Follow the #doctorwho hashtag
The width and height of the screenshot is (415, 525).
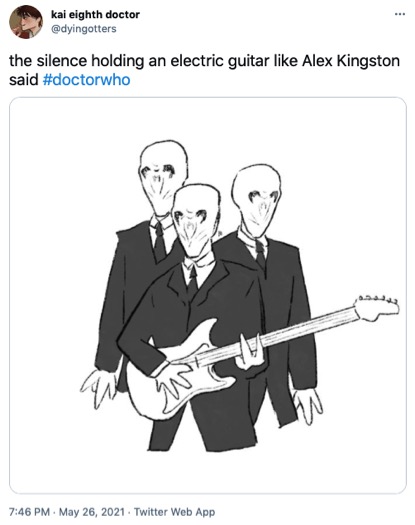pyautogui.click(x=86, y=80)
